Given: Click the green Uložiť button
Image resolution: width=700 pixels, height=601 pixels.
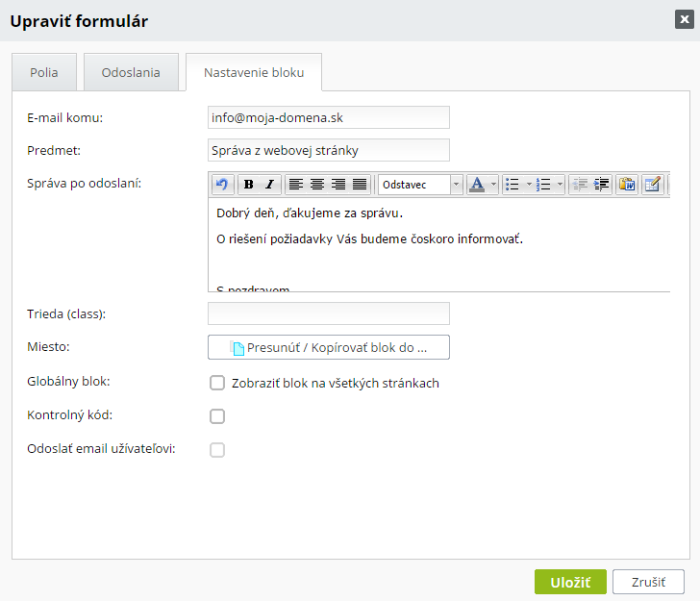Looking at the screenshot, I should [570, 582].
